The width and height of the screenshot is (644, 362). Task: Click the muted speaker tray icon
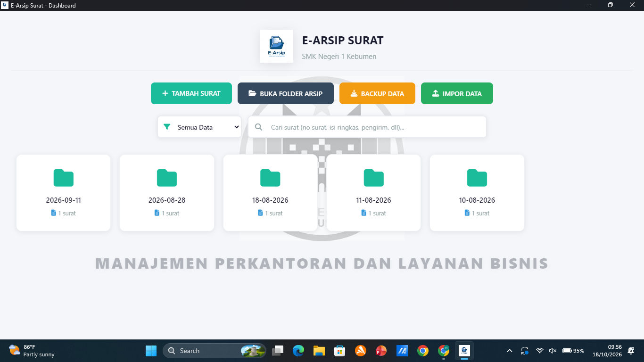point(553,351)
